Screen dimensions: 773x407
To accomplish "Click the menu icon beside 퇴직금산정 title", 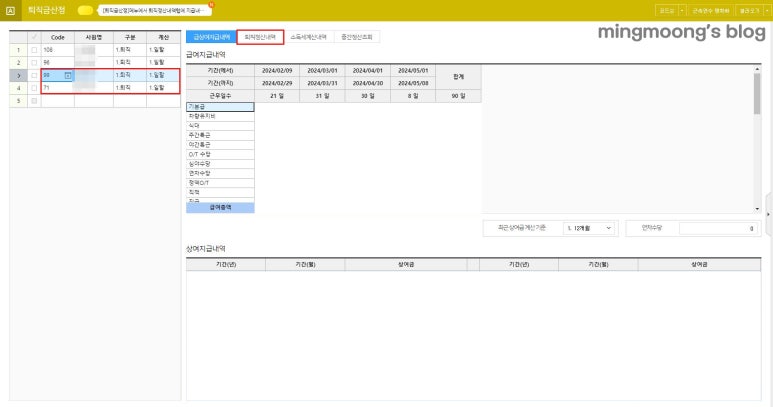I will 10,10.
